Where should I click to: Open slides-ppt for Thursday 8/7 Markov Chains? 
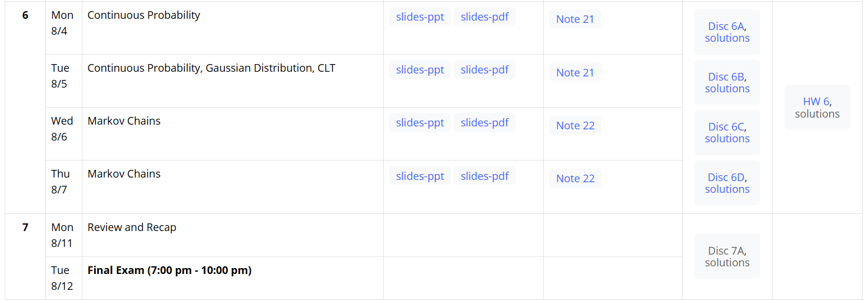click(x=420, y=176)
